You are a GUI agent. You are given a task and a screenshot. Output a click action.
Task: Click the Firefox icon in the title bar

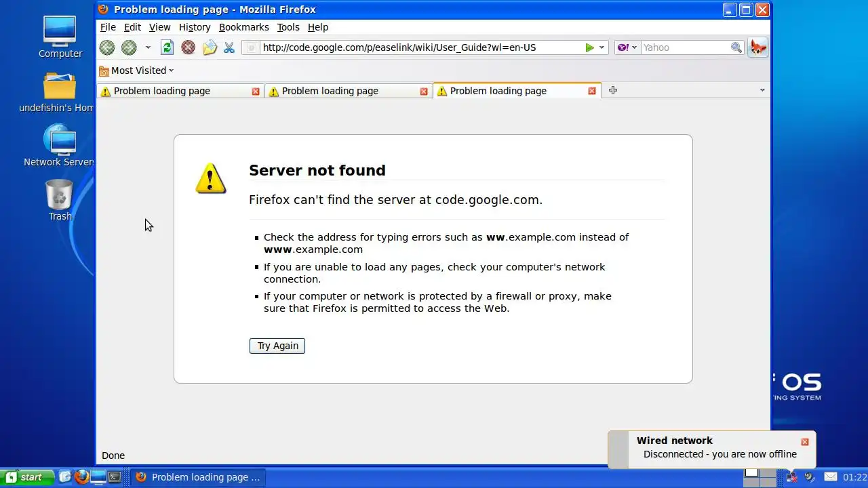103,9
